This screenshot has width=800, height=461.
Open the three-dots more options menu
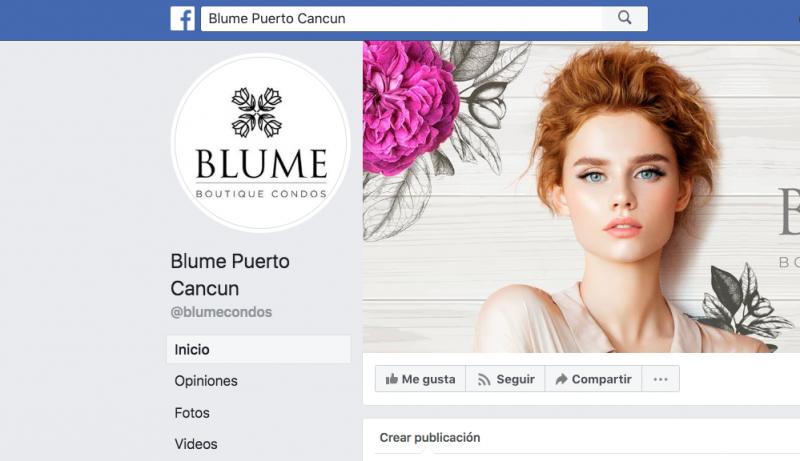point(660,379)
